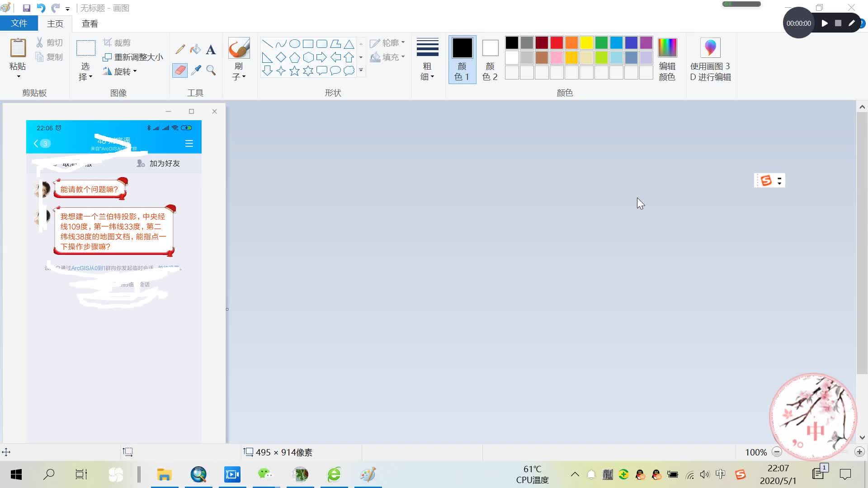The height and width of the screenshot is (488, 868).
Task: Open the shape Fill dropdown
Action: tap(387, 57)
